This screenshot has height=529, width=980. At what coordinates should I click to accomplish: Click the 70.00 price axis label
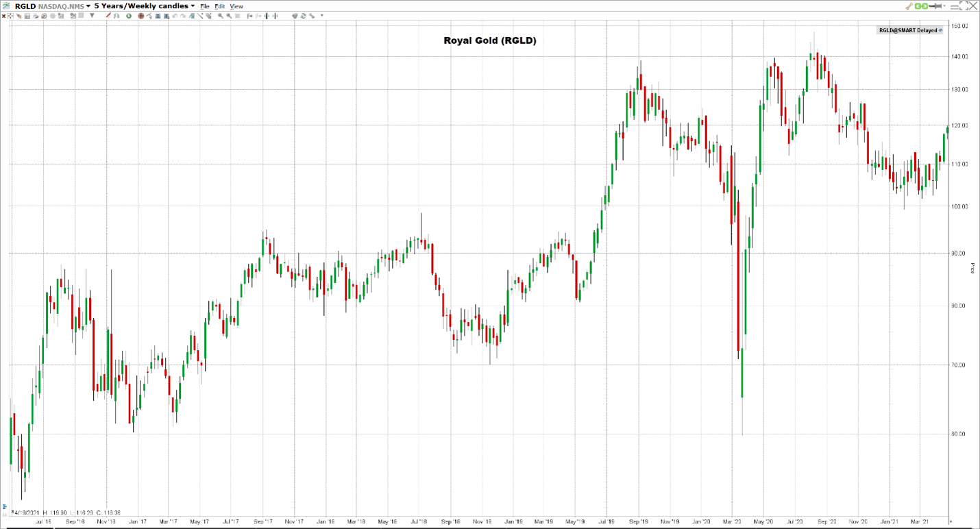tap(959, 365)
